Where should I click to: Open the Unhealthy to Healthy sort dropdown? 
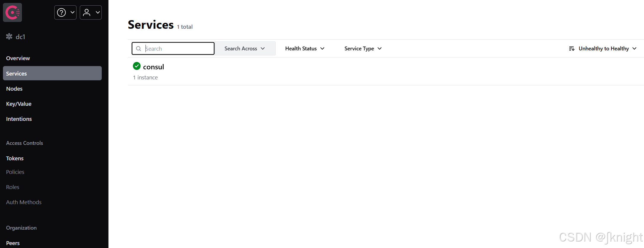click(603, 48)
